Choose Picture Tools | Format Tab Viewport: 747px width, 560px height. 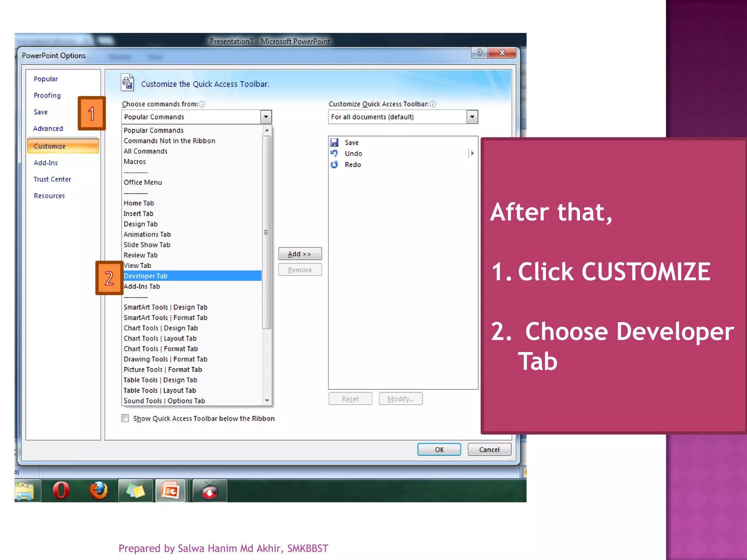coord(192,370)
